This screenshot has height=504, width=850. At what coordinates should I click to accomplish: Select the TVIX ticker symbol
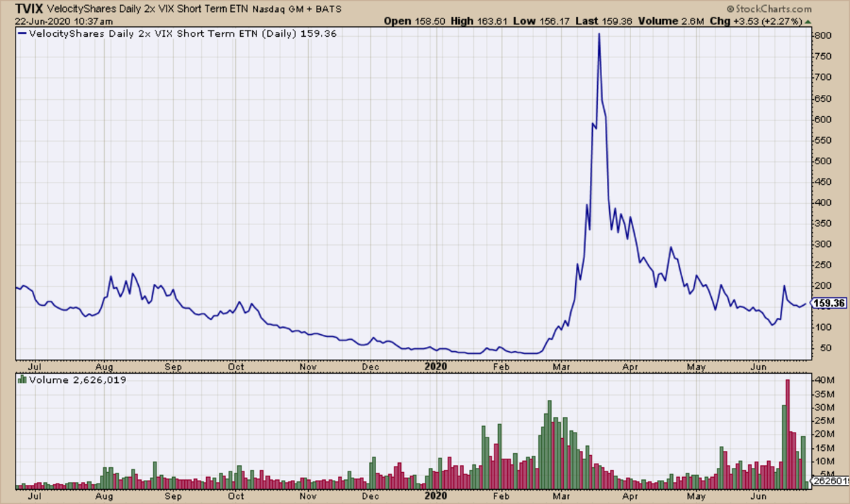pyautogui.click(x=28, y=9)
